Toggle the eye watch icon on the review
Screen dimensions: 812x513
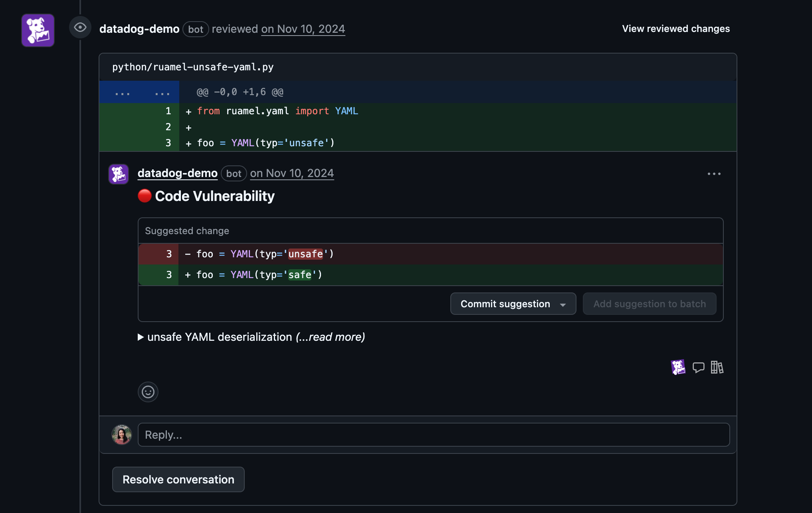[80, 27]
